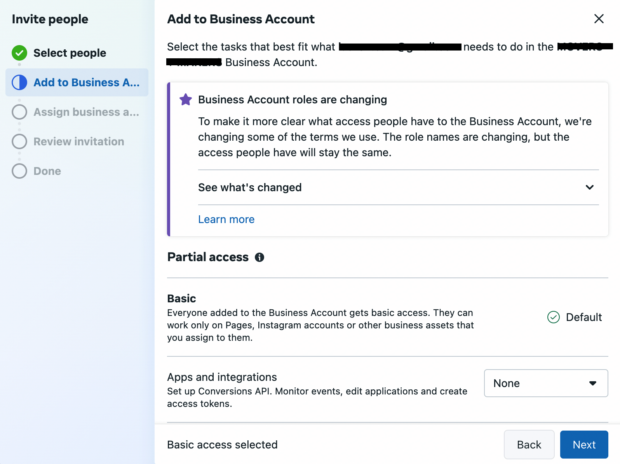The height and width of the screenshot is (464, 620).
Task: Click the Done step circle icon
Action: (19, 171)
